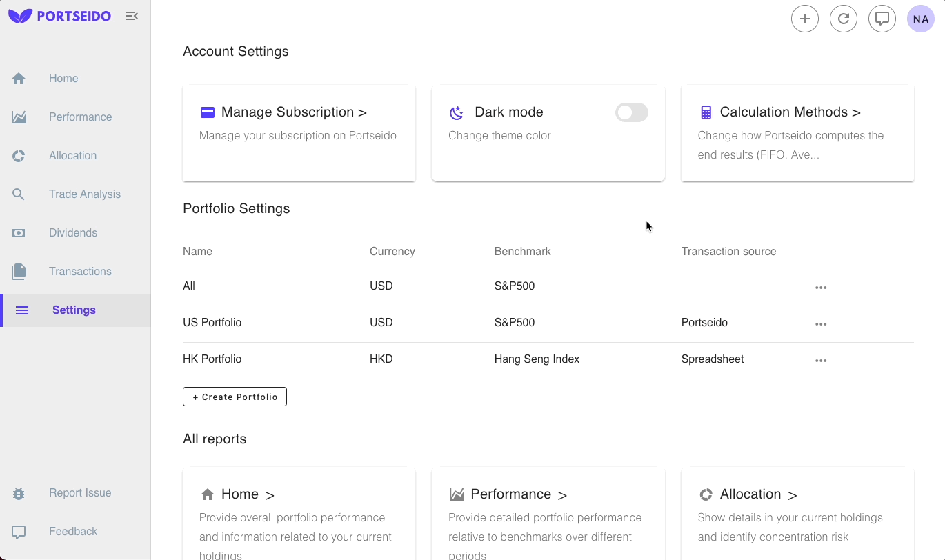Click the refresh icon in the top bar
Screen dimensions: 945x560
(844, 19)
